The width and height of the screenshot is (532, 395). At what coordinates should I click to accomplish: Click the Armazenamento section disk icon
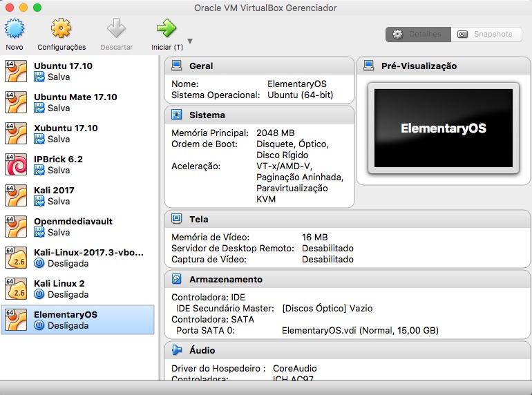coord(176,279)
